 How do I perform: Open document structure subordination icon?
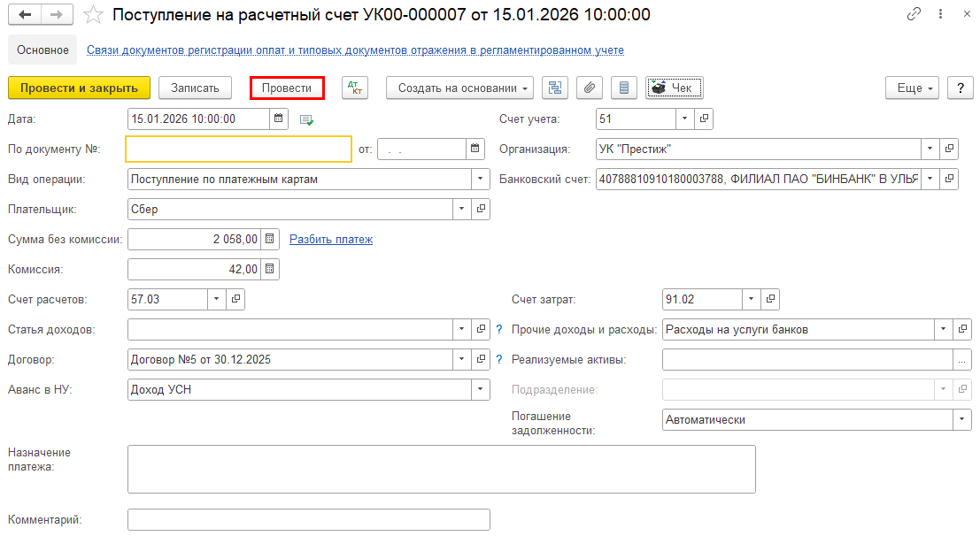coord(555,88)
